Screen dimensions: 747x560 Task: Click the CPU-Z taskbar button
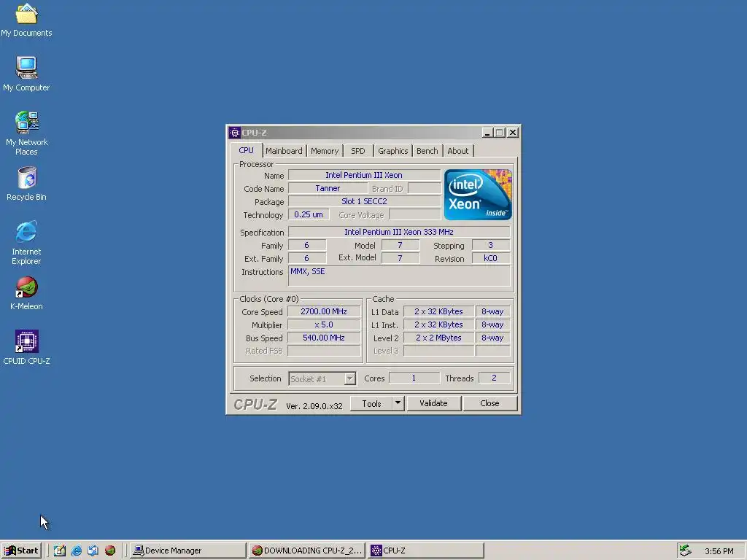pos(426,551)
